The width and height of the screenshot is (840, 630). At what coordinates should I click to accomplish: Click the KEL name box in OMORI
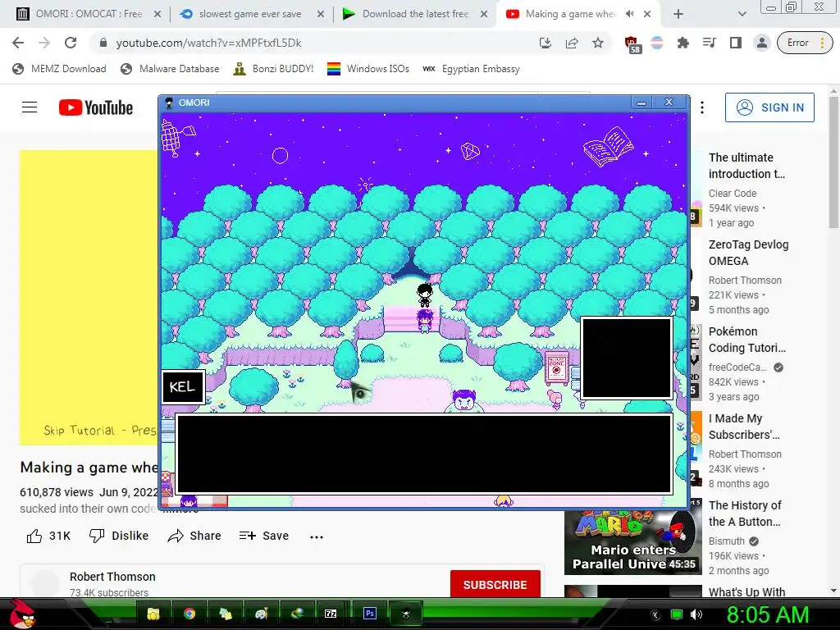pos(183,387)
